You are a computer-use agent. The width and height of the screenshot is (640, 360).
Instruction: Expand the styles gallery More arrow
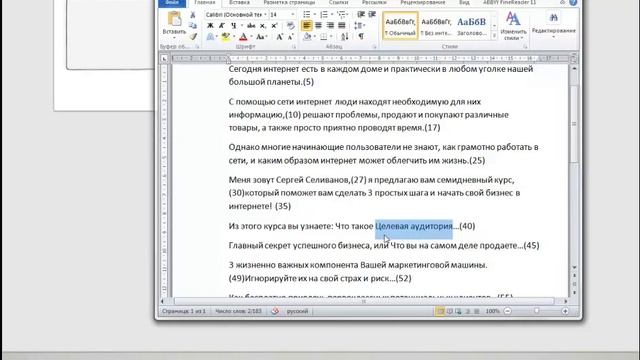(x=494, y=36)
